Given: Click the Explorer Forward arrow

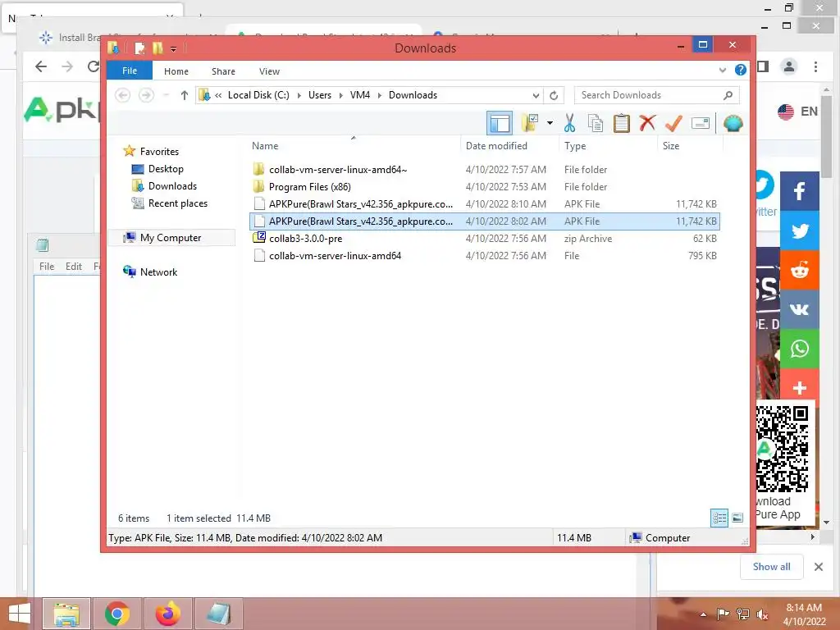Looking at the screenshot, I should pos(146,95).
